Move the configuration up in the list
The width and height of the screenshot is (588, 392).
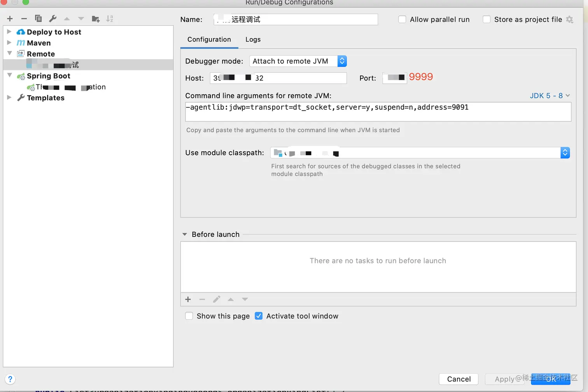67,19
